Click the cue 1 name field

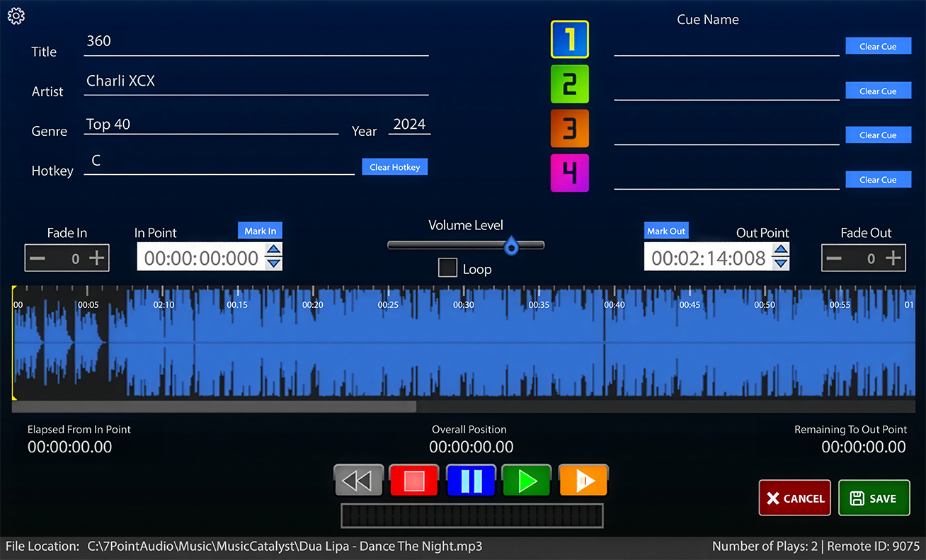[726, 44]
